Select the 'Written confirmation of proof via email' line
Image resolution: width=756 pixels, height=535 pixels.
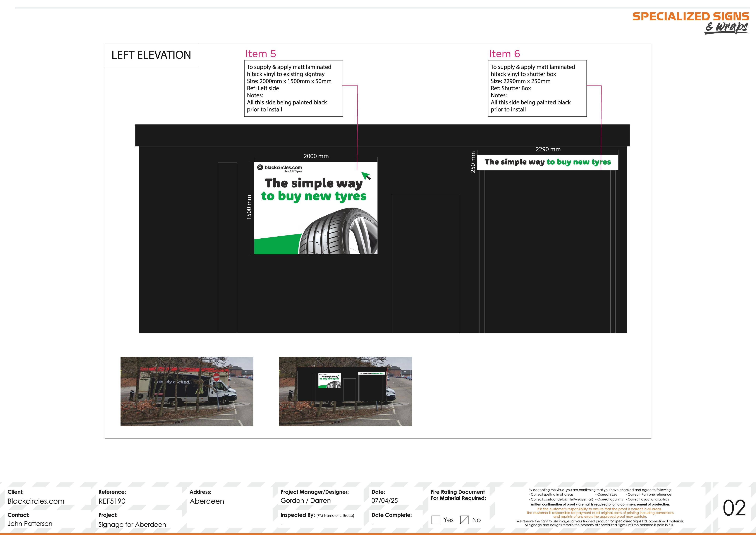coord(600,504)
